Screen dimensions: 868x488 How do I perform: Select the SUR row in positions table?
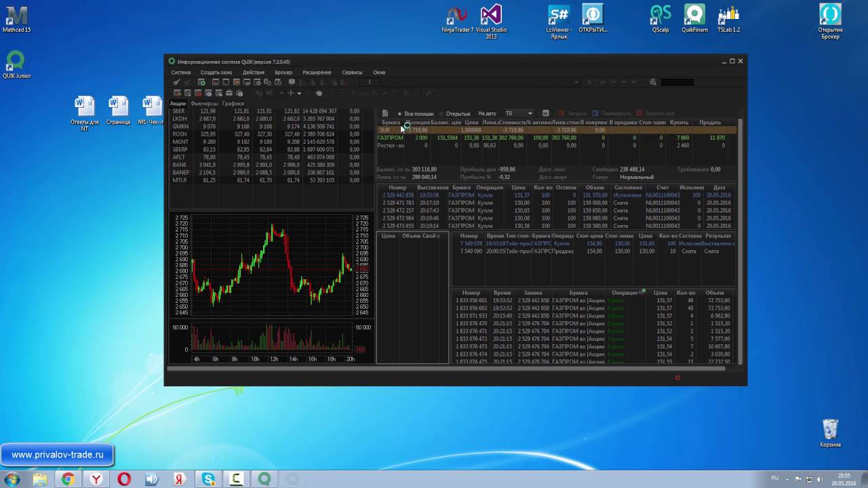point(557,130)
